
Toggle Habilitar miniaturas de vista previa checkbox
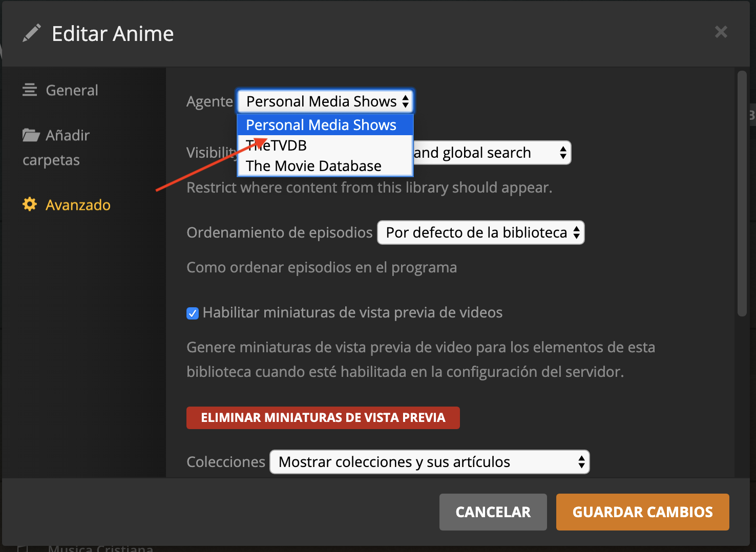tap(193, 313)
